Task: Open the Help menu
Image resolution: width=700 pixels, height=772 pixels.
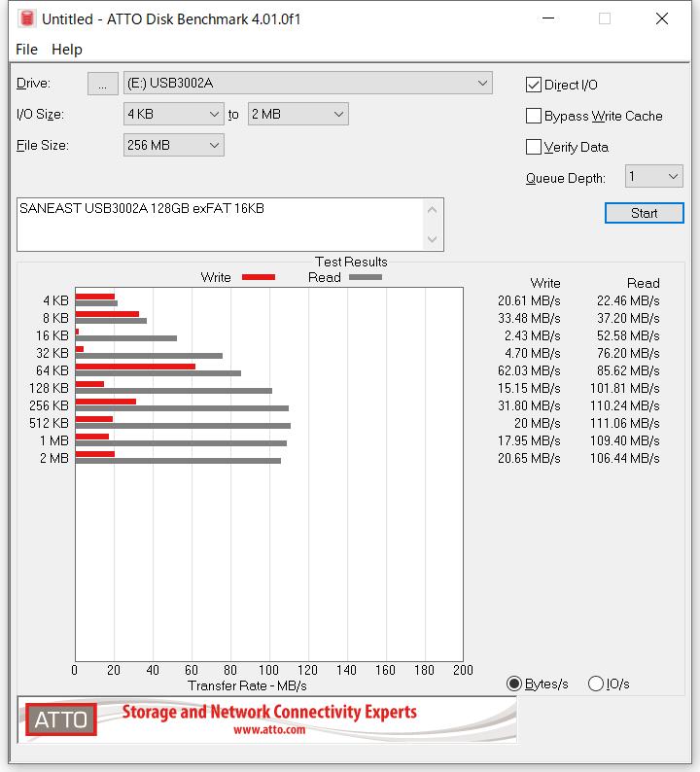Action: coord(67,50)
